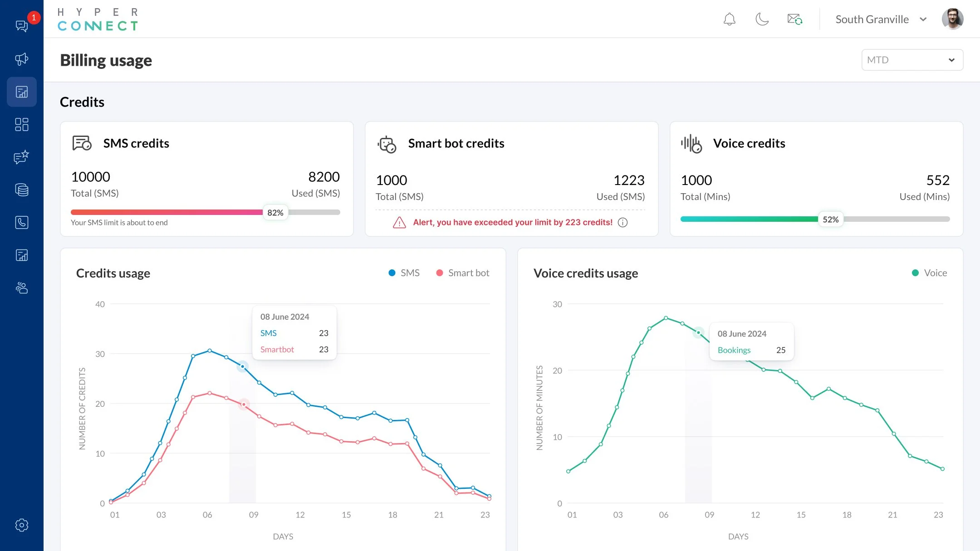This screenshot has width=980, height=551.
Task: Open the team members icon in sidebar
Action: coord(21,288)
